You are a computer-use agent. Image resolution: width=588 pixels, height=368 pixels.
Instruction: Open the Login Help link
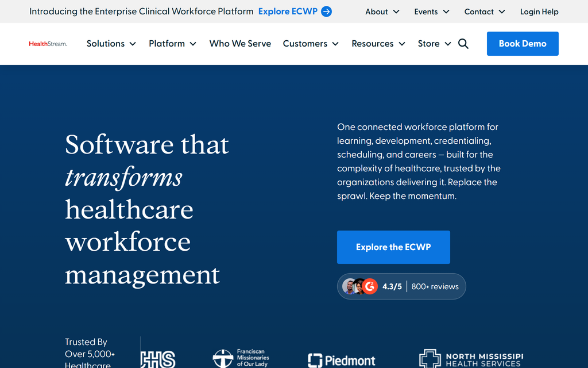tap(539, 11)
